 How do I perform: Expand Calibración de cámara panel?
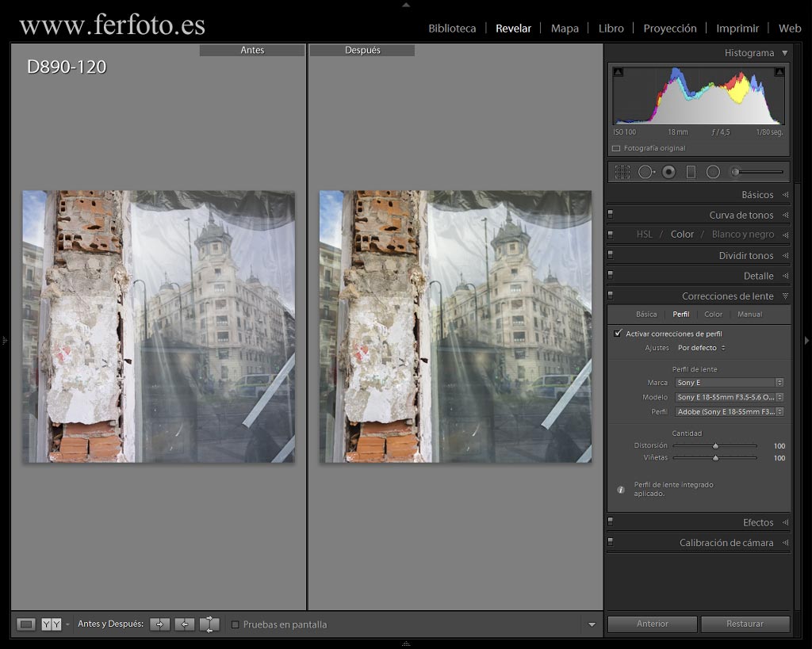[786, 542]
